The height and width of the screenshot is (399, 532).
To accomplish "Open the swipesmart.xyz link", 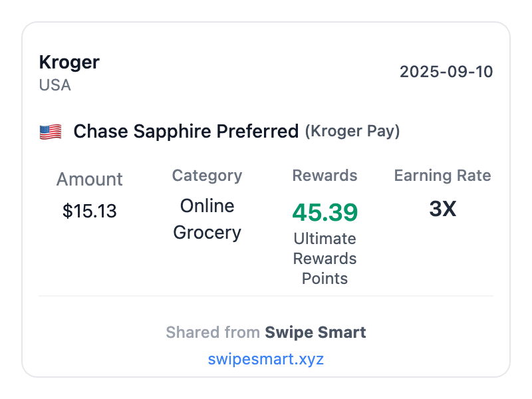I will (266, 359).
